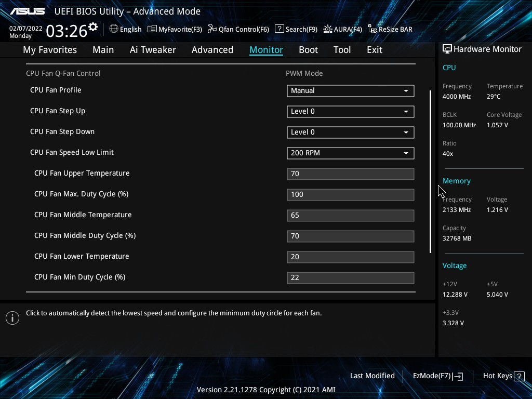Viewport: 532px width, 399px height.
Task: Click the CPU Fan Speed Low Limit label
Action: point(72,152)
